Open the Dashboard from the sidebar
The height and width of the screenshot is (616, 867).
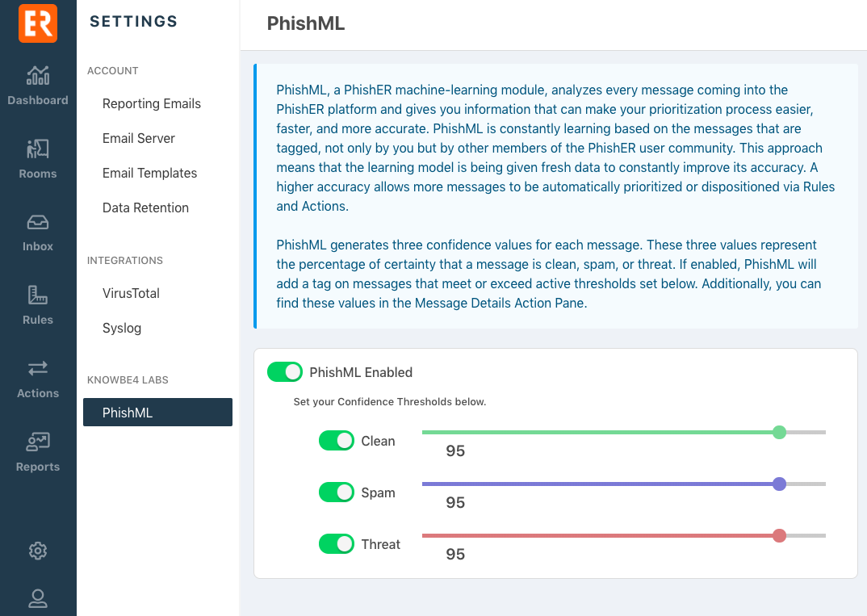point(38,85)
